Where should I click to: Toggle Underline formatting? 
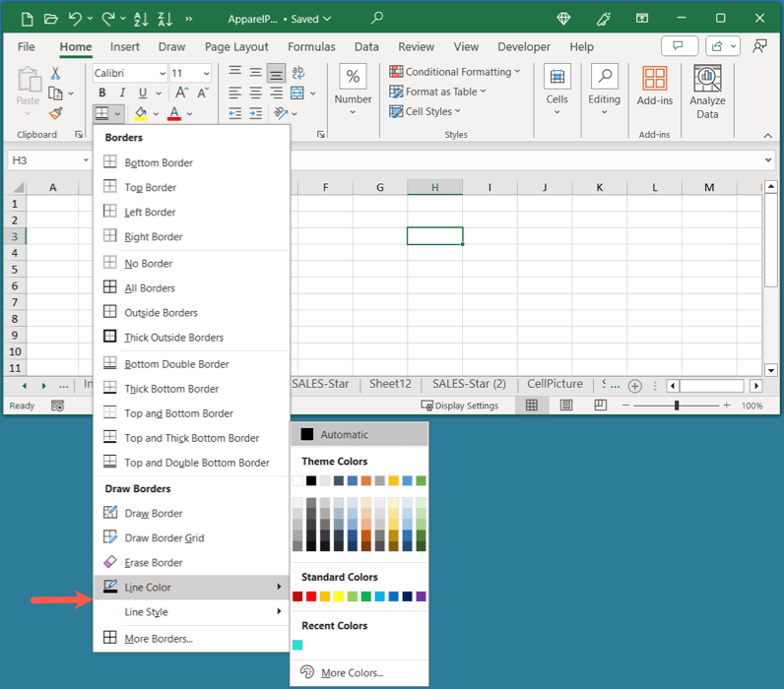click(x=143, y=93)
